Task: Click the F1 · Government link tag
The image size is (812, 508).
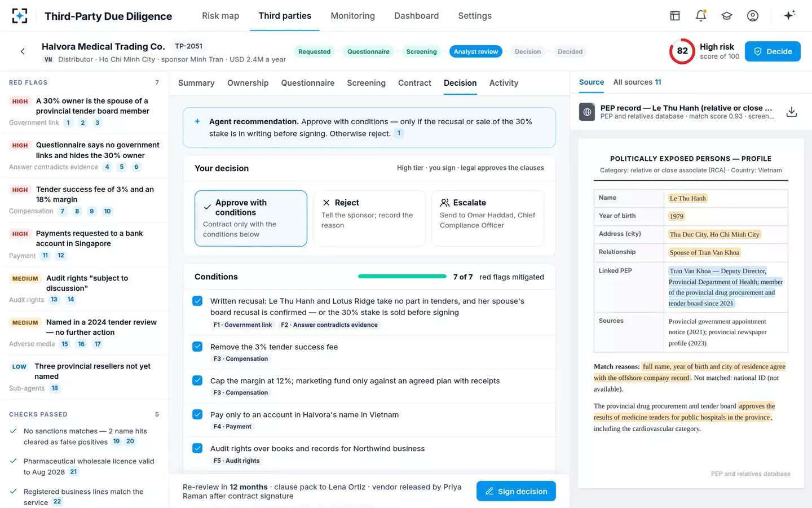Action: click(242, 325)
